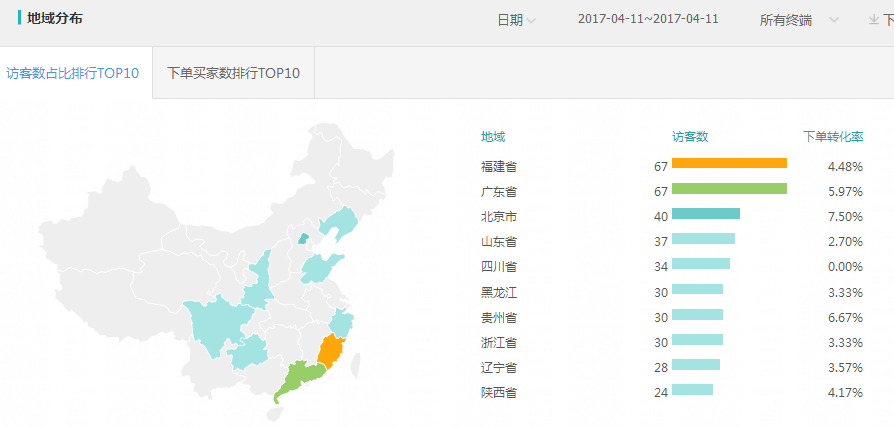The image size is (894, 427).
Task: Switch to 下单买家数排行TOP10 tab
Action: pos(233,73)
